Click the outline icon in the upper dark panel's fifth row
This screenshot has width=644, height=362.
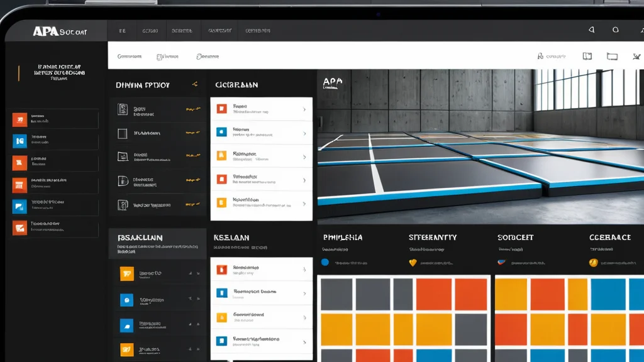(123, 205)
